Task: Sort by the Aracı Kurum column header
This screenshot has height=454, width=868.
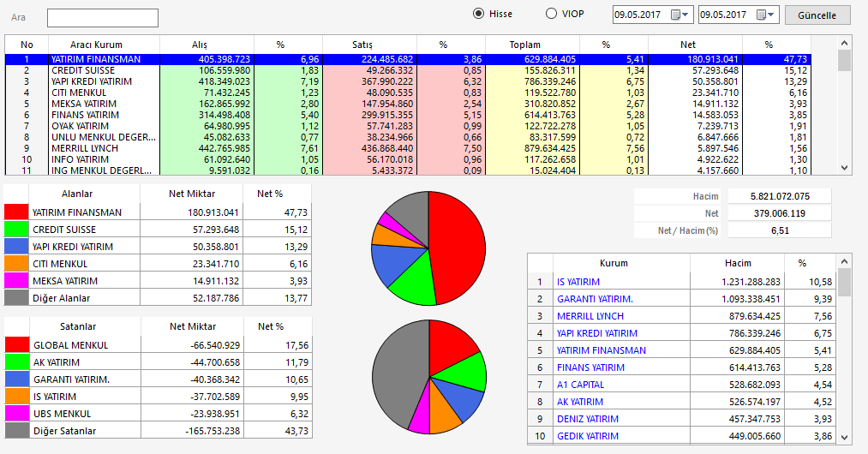Action: [x=104, y=45]
